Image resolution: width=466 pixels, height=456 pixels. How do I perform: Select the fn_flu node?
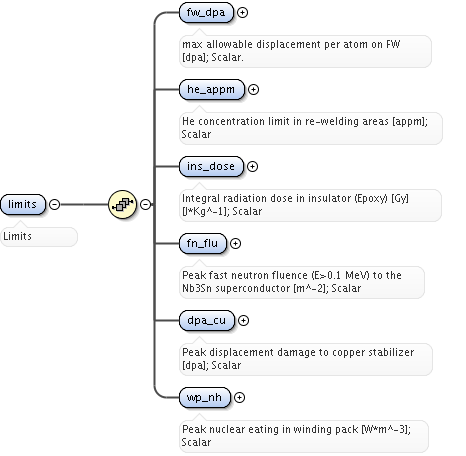coord(203,244)
